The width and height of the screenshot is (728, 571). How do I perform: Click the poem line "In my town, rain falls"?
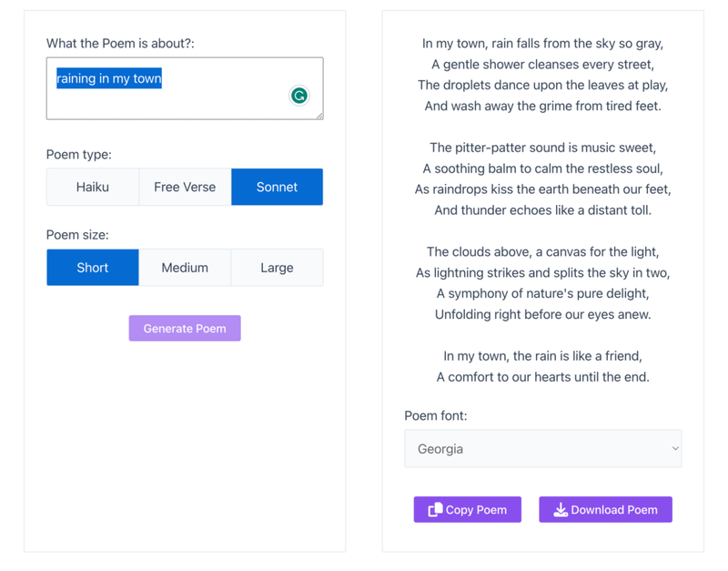click(542, 44)
